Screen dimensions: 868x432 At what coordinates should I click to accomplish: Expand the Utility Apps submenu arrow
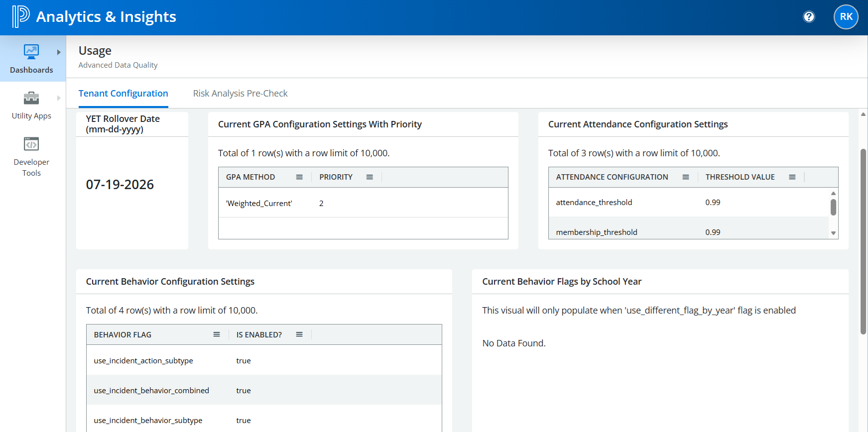tap(59, 98)
